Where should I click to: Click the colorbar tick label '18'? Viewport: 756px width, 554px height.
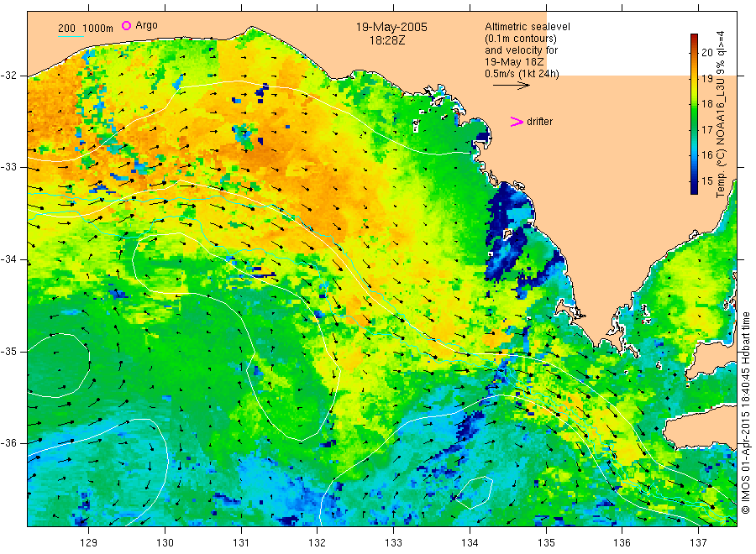(x=706, y=104)
